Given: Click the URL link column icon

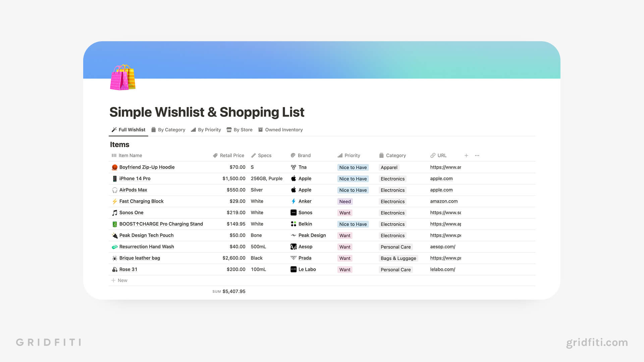Looking at the screenshot, I should tap(432, 156).
